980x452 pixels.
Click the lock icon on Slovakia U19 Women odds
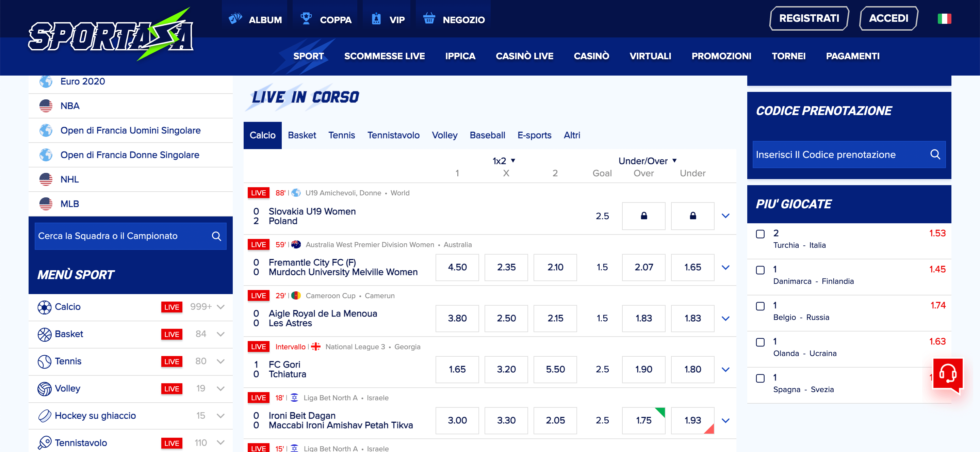coord(643,216)
